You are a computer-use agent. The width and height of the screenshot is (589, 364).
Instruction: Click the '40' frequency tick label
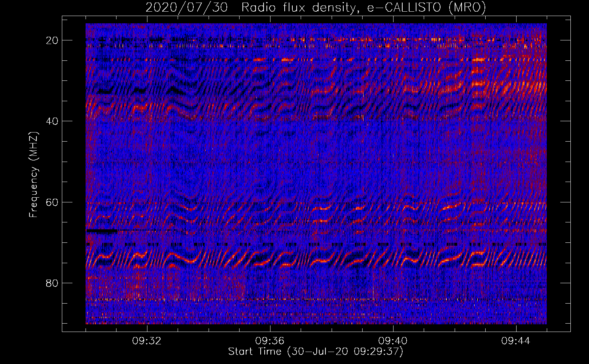52,121
